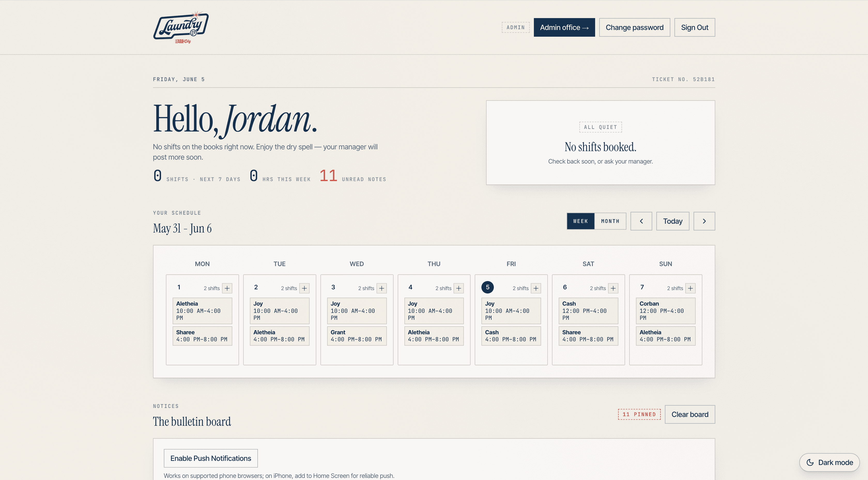Image resolution: width=868 pixels, height=480 pixels.
Task: Open Aletheia's Monday 10:00 AM shift
Action: click(x=202, y=311)
